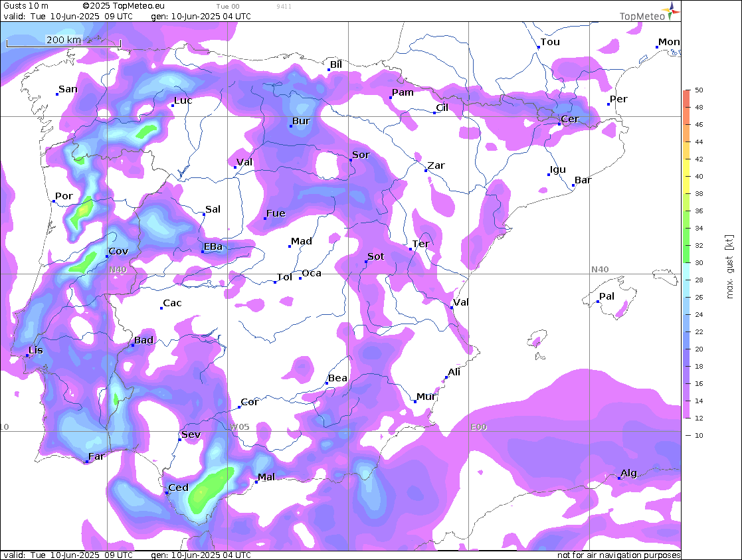Image resolution: width=742 pixels, height=560 pixels.
Task: Click the 'Tou' city label
Action: pos(550,42)
